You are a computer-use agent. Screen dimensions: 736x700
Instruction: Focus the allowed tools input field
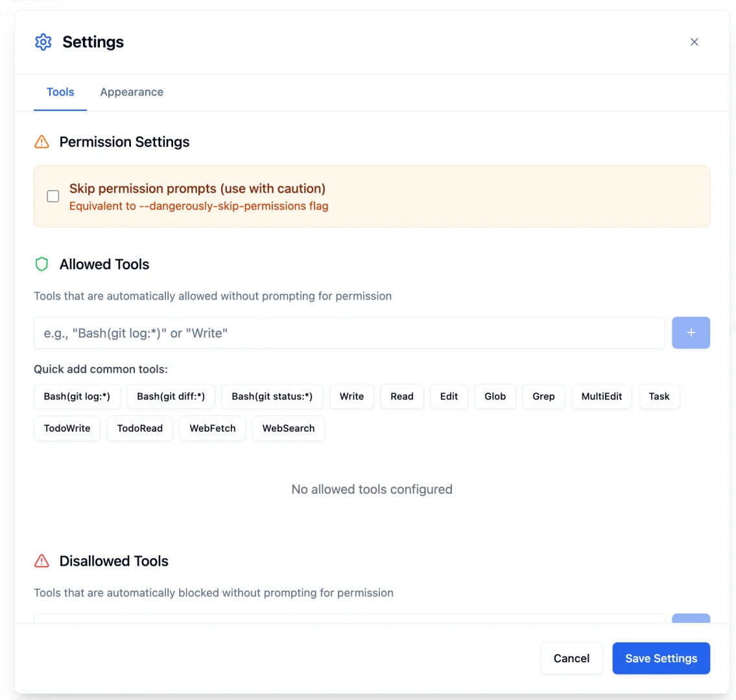tap(349, 333)
